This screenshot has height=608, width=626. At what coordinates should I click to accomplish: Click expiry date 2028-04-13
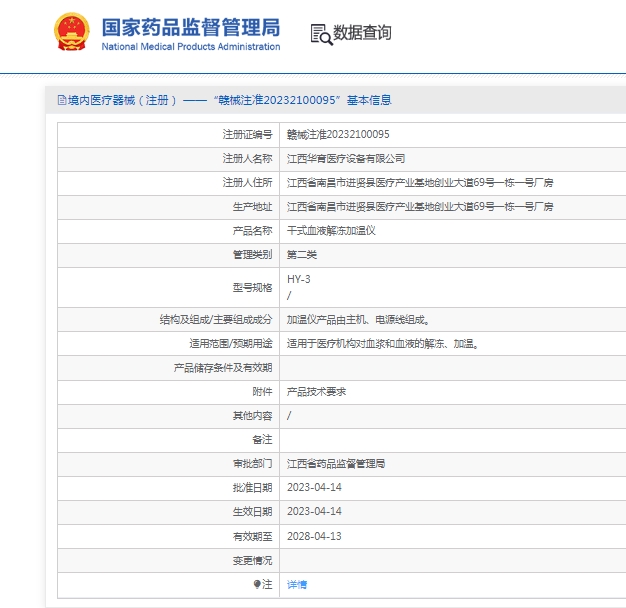click(314, 536)
